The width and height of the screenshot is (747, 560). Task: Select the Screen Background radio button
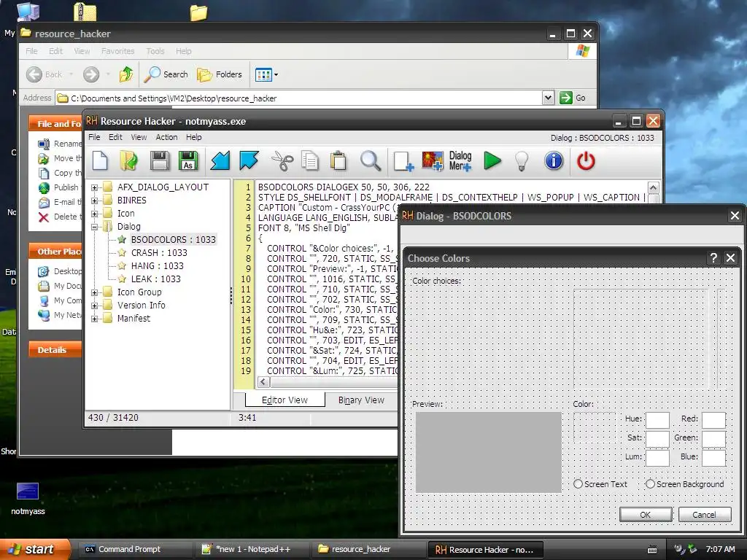tap(650, 484)
